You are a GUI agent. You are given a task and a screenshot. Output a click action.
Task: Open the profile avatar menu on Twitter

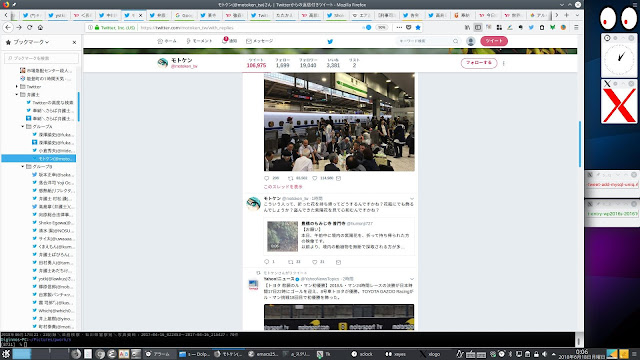471,41
